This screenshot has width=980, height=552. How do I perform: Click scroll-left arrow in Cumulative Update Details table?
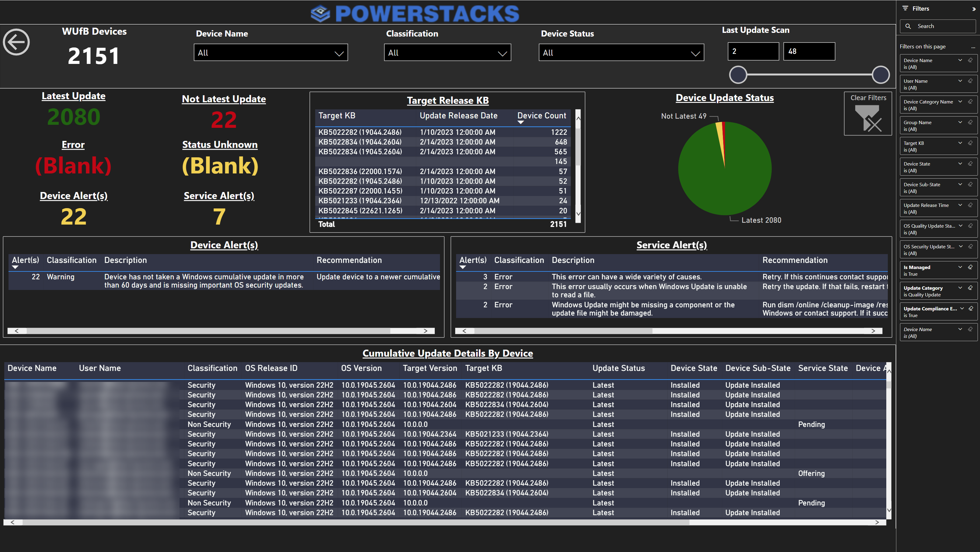click(x=12, y=522)
